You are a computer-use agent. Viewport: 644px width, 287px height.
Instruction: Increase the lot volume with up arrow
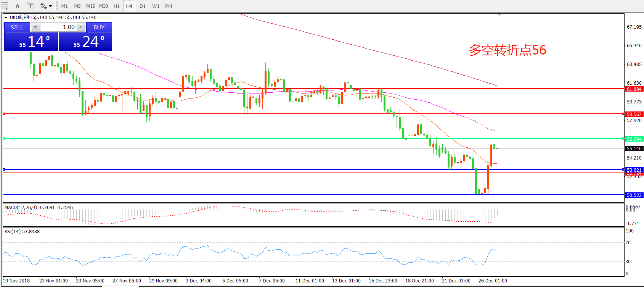[x=80, y=27]
